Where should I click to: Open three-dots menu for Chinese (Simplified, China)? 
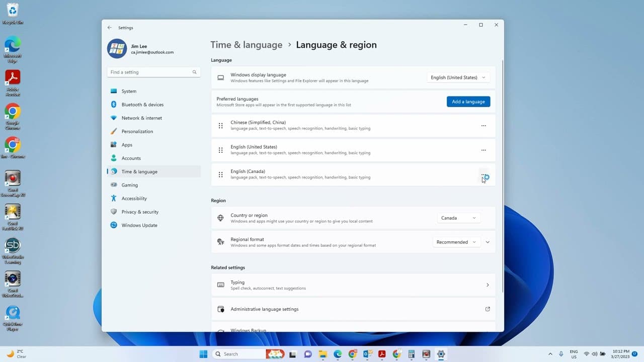tap(484, 126)
